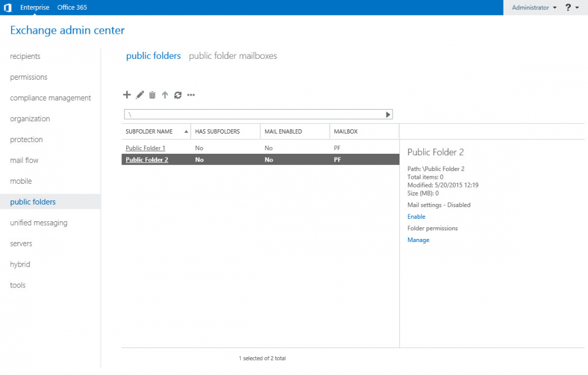Select the Enterprise tab
The height and width of the screenshot is (375, 588).
pos(35,7)
